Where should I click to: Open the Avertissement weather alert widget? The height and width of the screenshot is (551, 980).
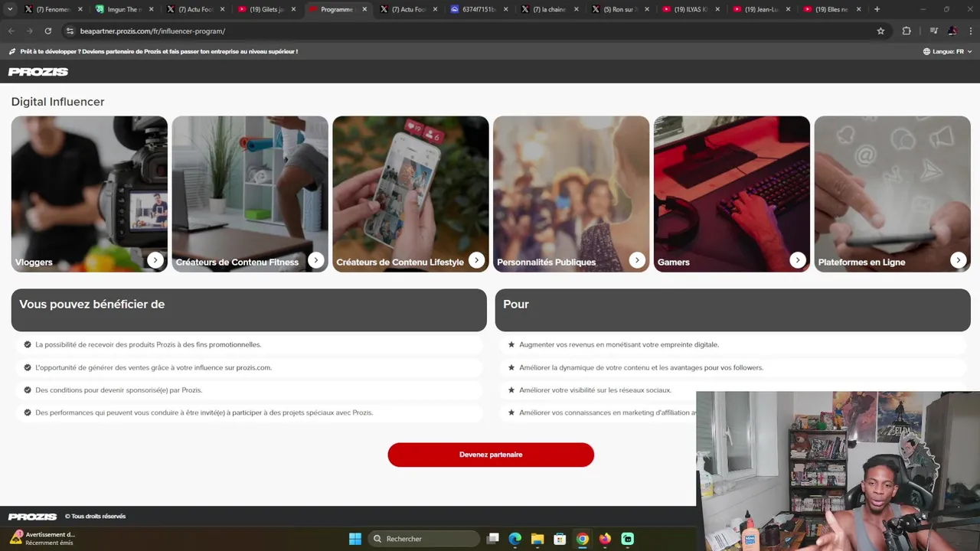pyautogui.click(x=42, y=539)
